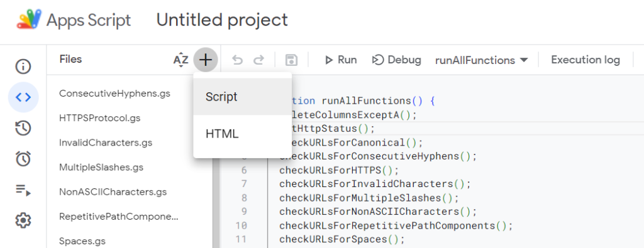Open ConsecutiveHyphens.gs file
644x248 pixels.
[114, 94]
